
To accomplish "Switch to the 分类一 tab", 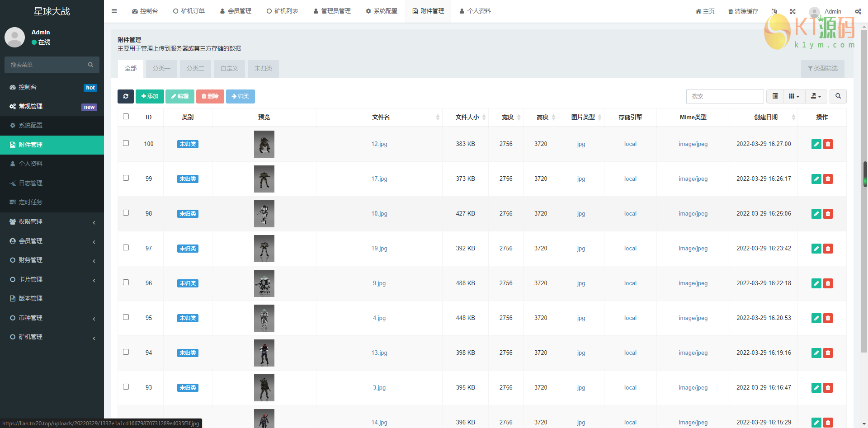I will tap(161, 69).
